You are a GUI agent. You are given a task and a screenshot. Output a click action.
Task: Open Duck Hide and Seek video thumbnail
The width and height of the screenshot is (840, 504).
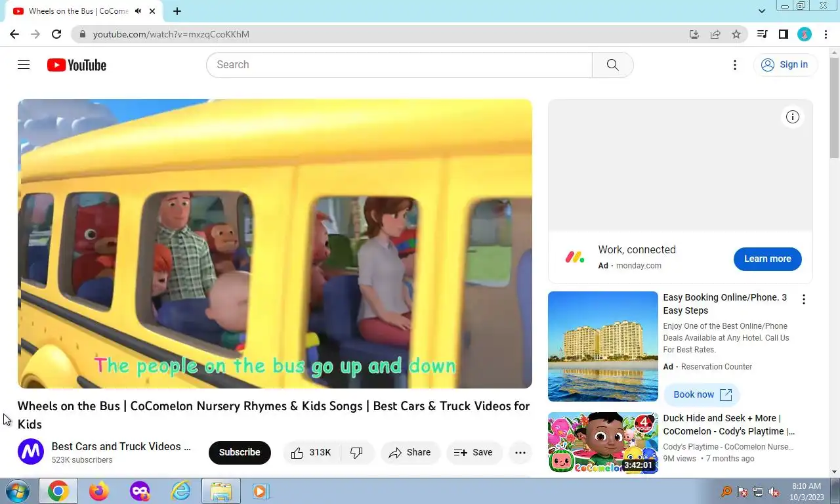click(603, 443)
